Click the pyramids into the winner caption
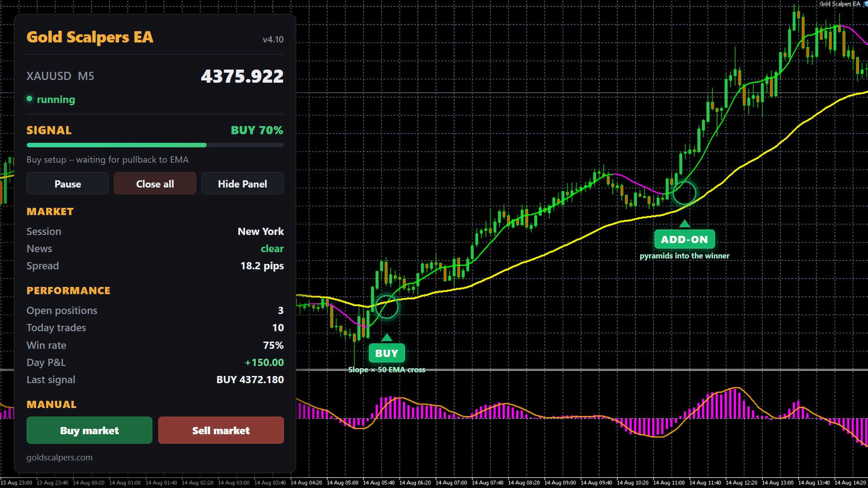The width and height of the screenshot is (868, 488). [684, 256]
